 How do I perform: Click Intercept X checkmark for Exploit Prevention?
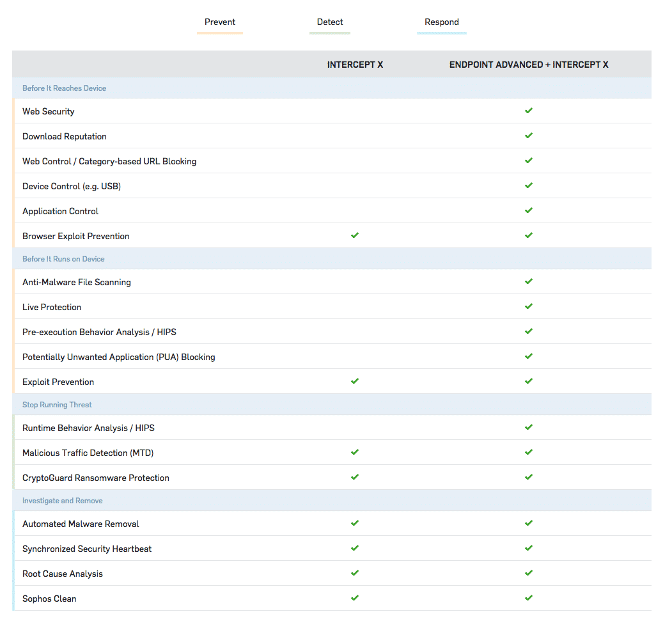click(x=355, y=381)
